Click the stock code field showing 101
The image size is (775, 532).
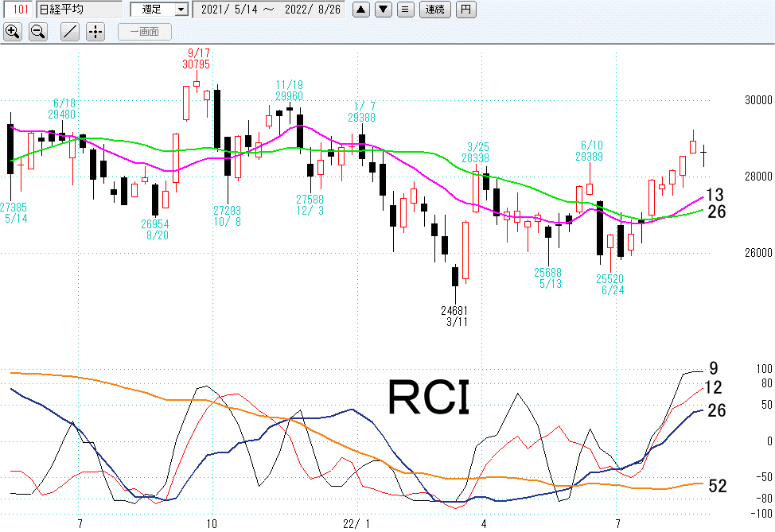[x=18, y=10]
